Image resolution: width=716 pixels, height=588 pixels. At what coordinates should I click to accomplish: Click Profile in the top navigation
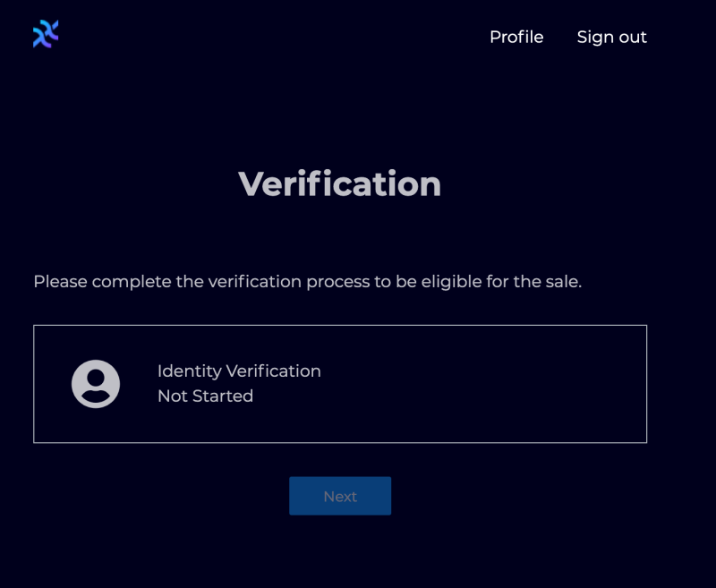516,37
